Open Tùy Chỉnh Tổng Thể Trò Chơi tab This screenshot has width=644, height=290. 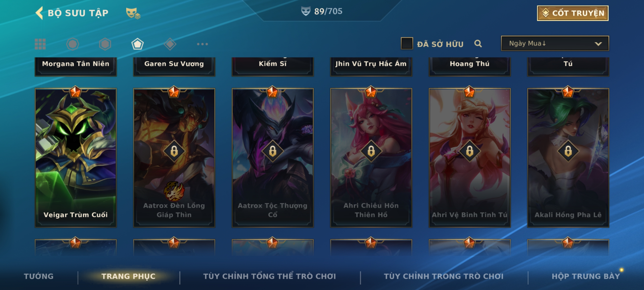tap(269, 276)
